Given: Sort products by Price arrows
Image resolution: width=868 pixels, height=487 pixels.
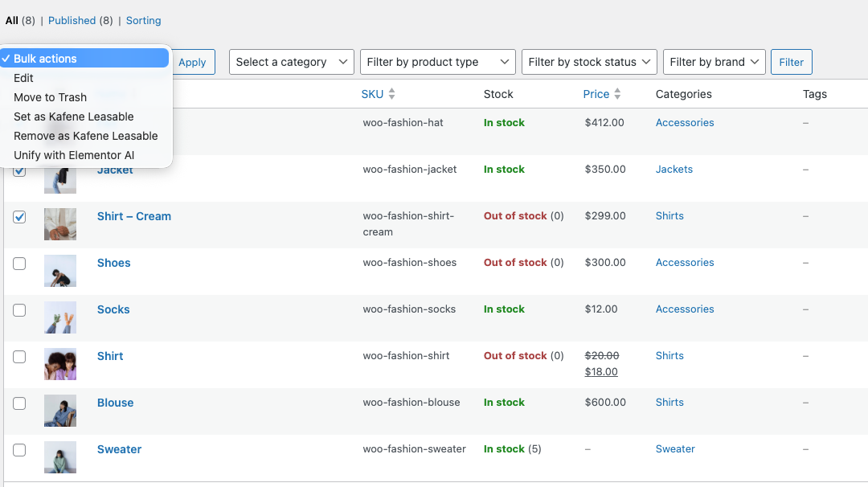Looking at the screenshot, I should [617, 94].
